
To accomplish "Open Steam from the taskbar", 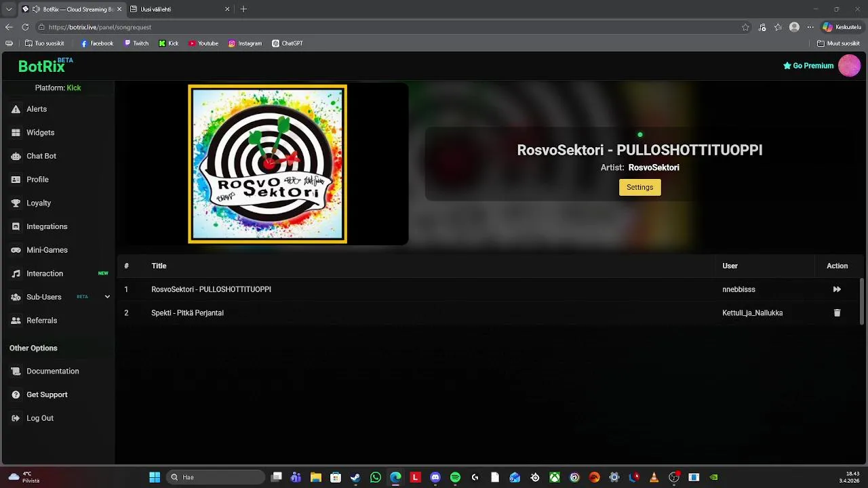I will pyautogui.click(x=355, y=477).
